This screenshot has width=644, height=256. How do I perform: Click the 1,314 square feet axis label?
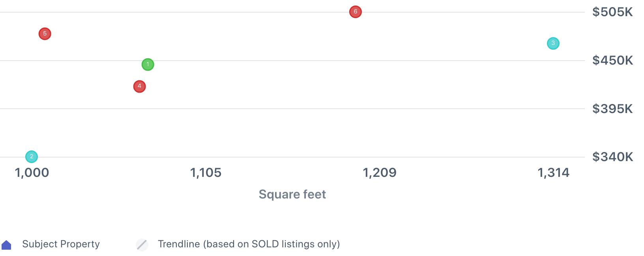point(553,173)
